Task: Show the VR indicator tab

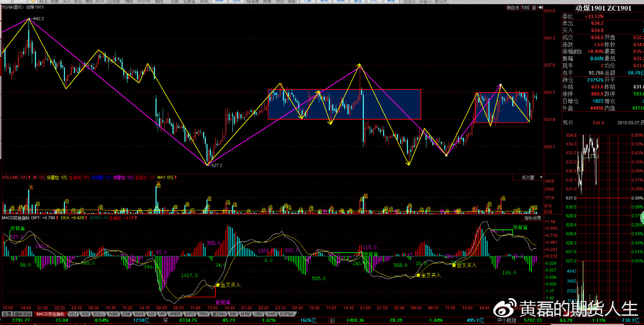Action: (x=162, y=314)
